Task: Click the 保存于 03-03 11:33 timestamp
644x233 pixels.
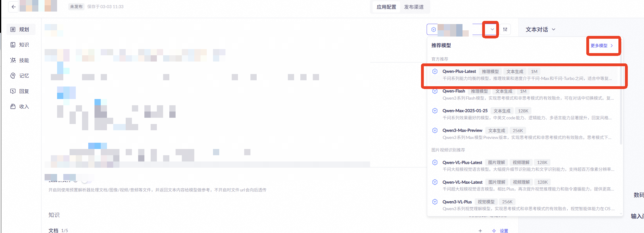Action: (105, 7)
